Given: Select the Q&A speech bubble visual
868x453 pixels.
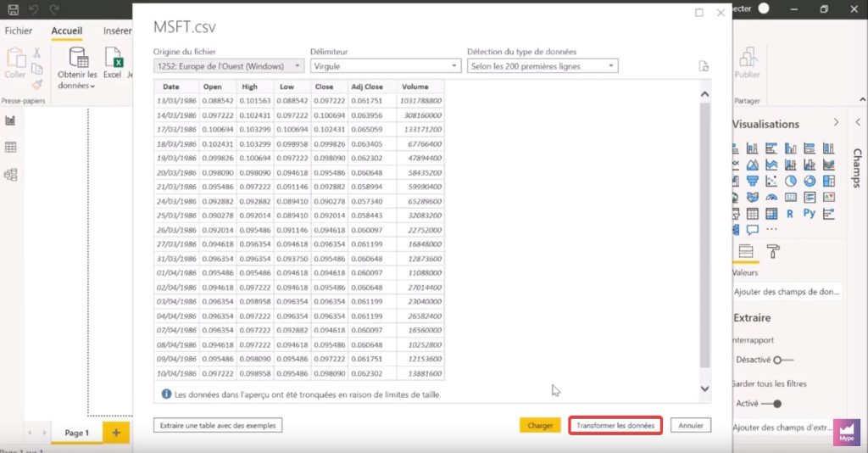Looking at the screenshot, I should (x=752, y=229).
